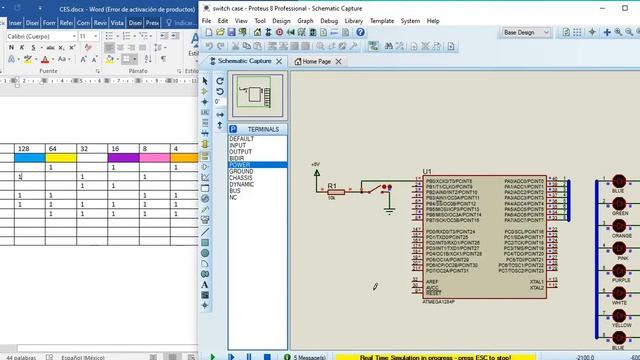
Task: Click the binoculars search icon in Proteus
Action: point(389,46)
